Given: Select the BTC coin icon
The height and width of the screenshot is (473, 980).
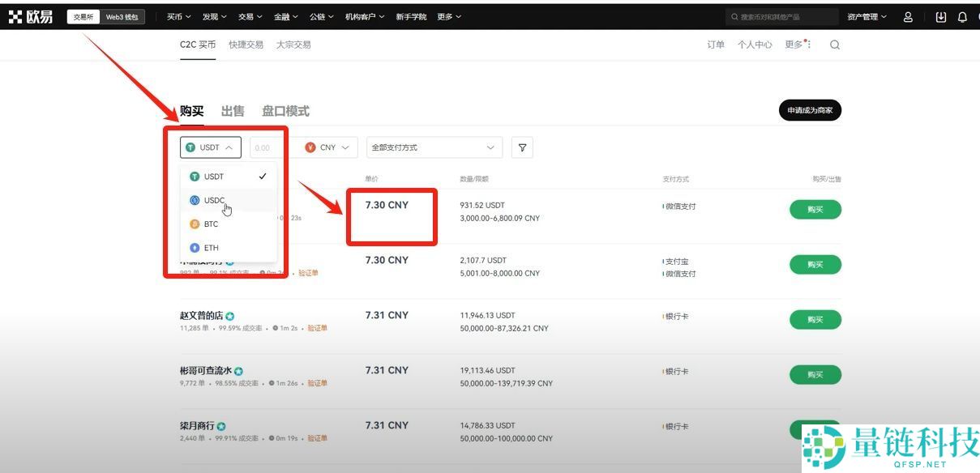Looking at the screenshot, I should click(x=195, y=224).
